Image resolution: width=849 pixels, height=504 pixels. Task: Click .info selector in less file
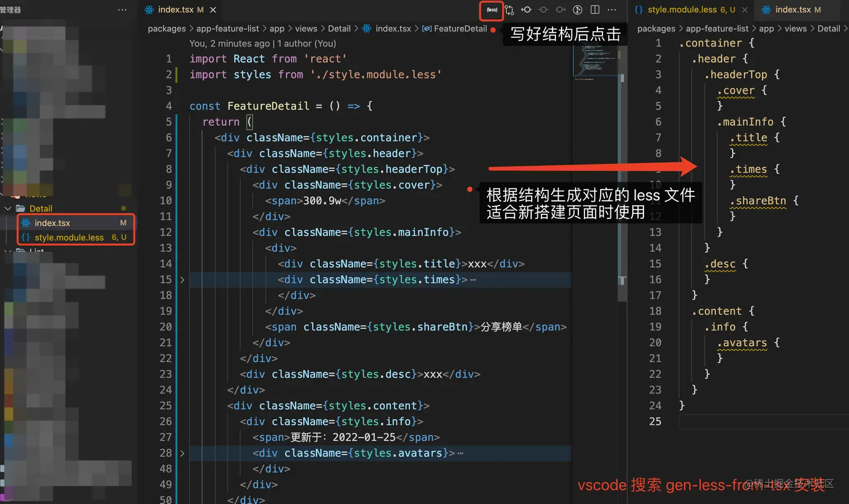pyautogui.click(x=720, y=327)
